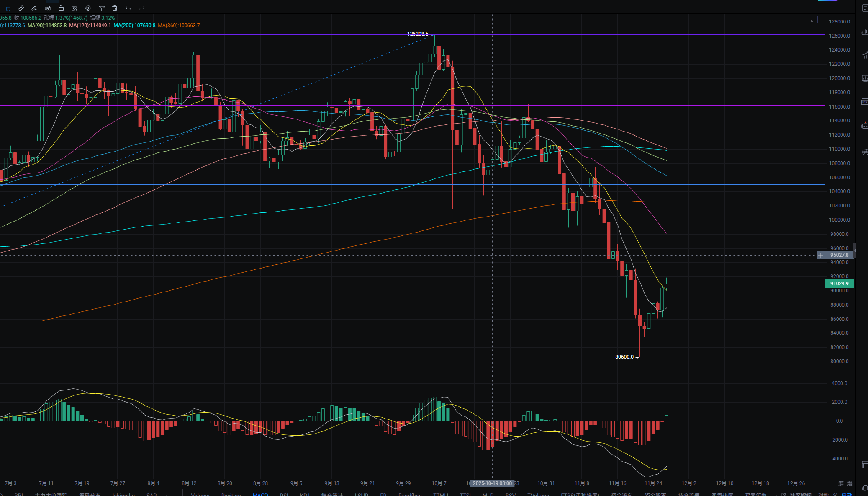Open the edit note tool icon
This screenshot has height=496, width=868.
click(74, 8)
